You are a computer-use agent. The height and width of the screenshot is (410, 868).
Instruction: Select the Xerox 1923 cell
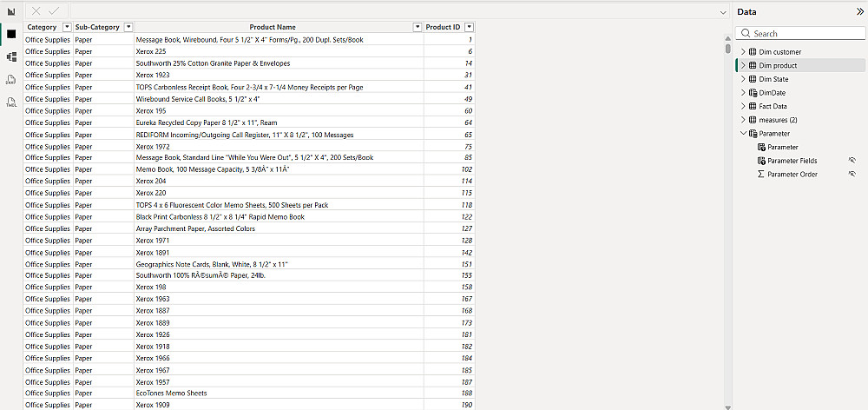coord(279,75)
